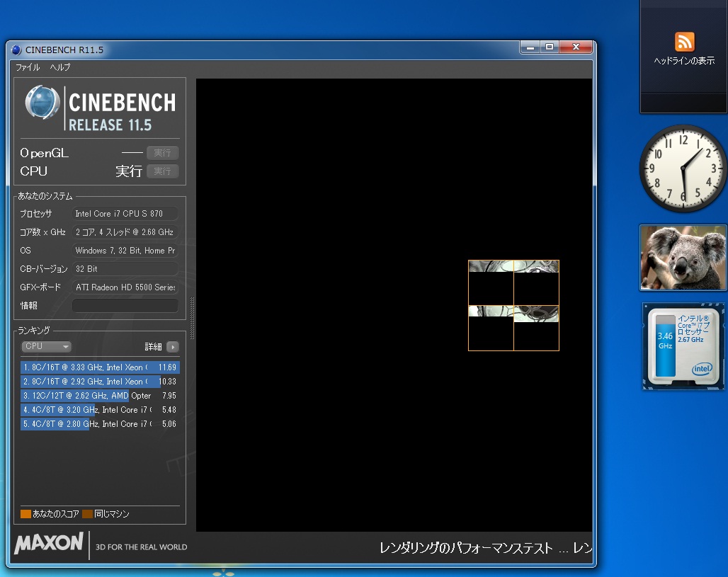Click the 情報 input field
Screen dimensions: 728x577
coord(125,305)
